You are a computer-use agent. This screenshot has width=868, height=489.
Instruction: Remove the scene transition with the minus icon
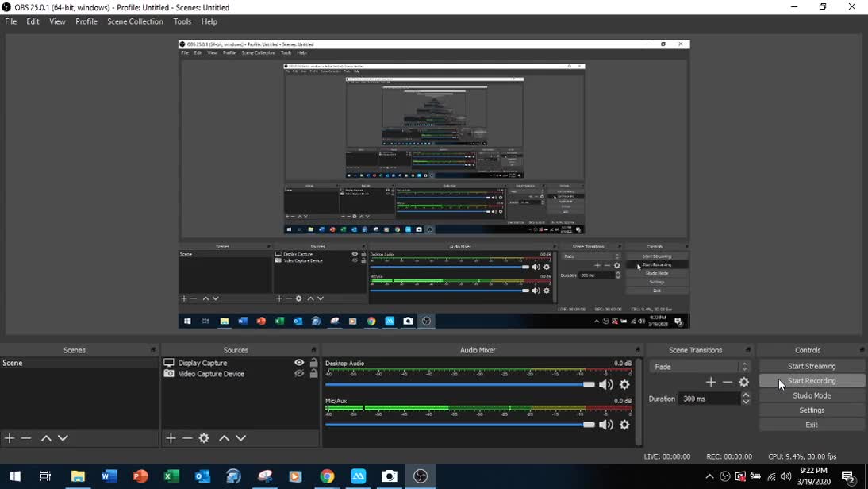pos(728,382)
